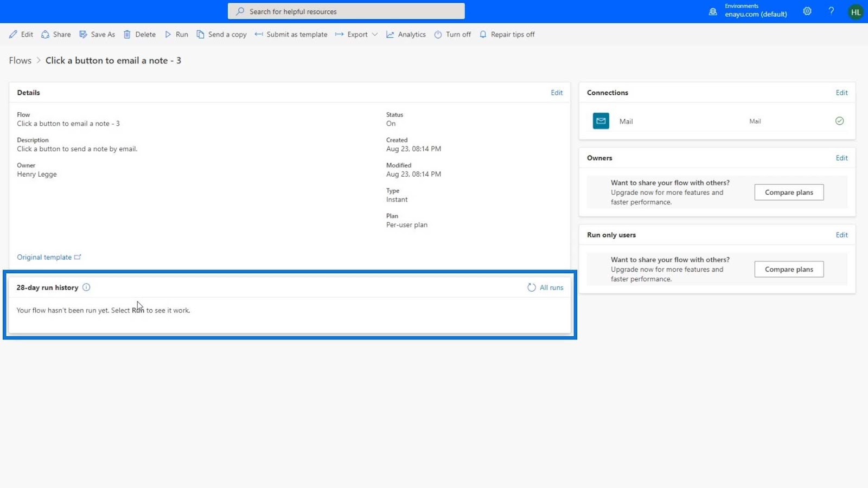Viewport: 868px width, 488px height.
Task: Choose Save As in the toolbar
Action: [x=97, y=34]
